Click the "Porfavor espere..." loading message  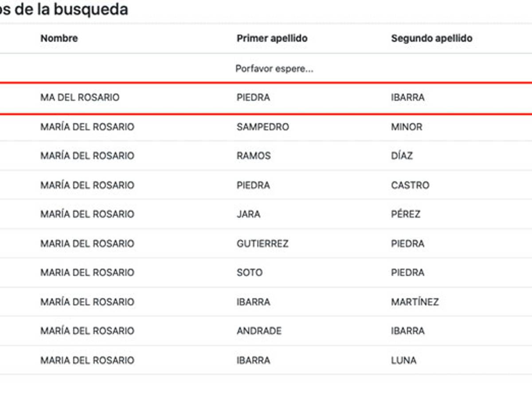click(x=274, y=69)
